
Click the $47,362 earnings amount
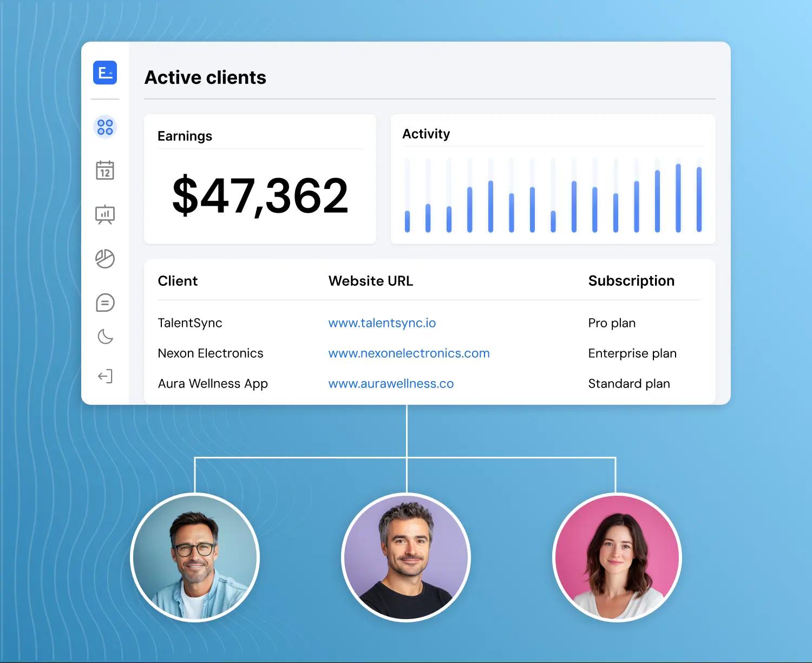pyautogui.click(x=260, y=195)
